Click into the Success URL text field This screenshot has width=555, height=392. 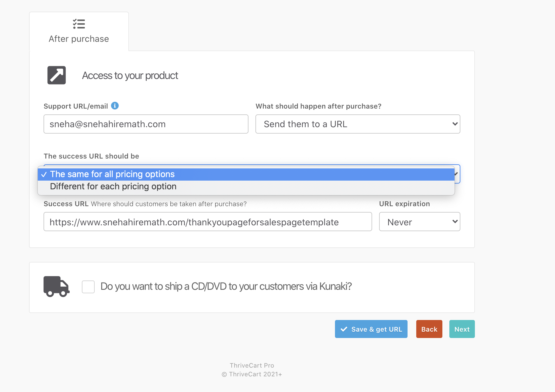pyautogui.click(x=208, y=222)
